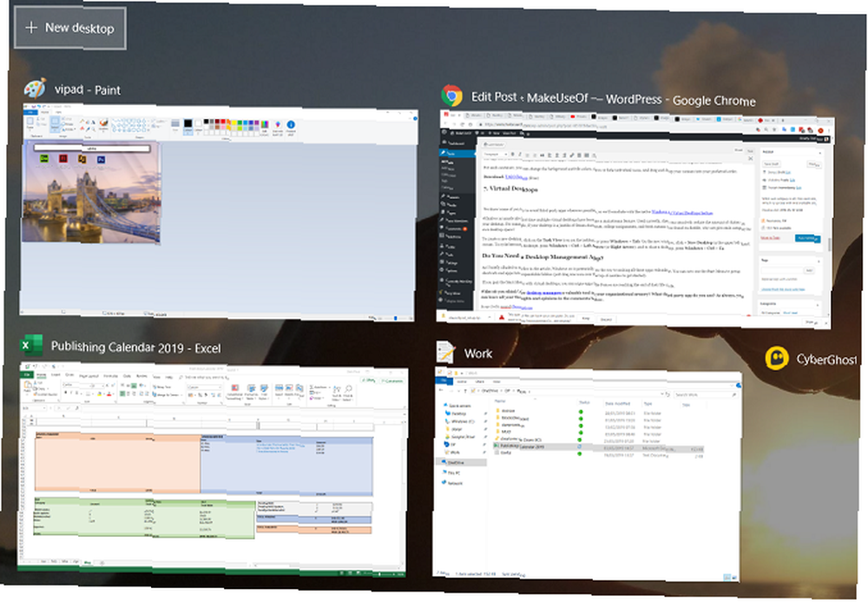Switch Work explorer to large icons view
The height and width of the screenshot is (602, 868).
(x=733, y=578)
